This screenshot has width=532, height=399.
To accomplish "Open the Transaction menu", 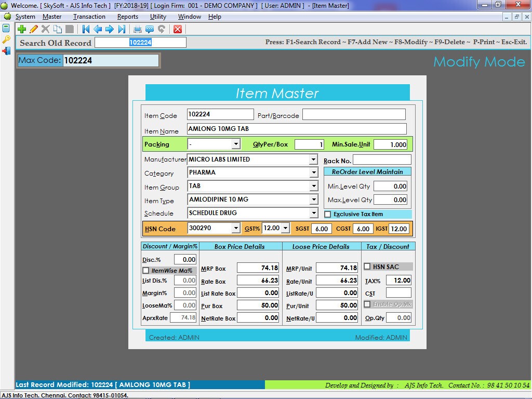I will click(89, 16).
